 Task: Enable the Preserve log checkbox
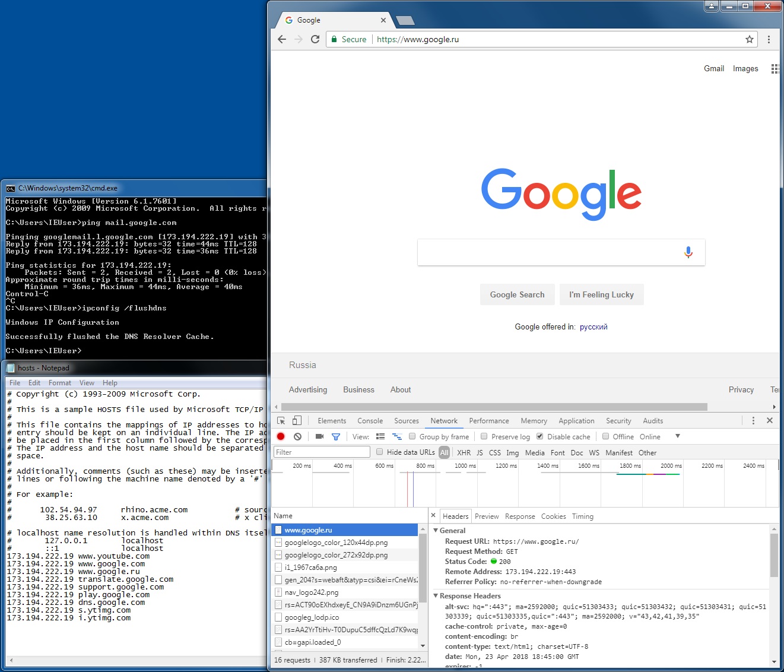click(x=484, y=436)
